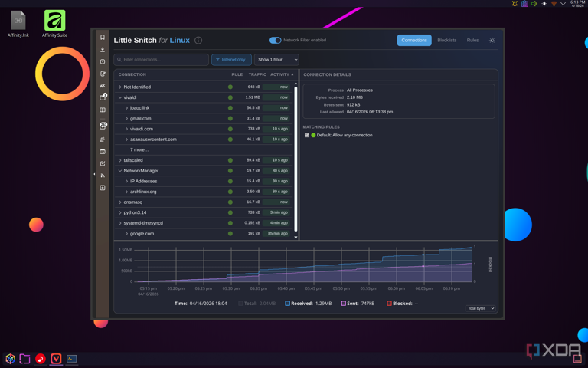Image resolution: width=588 pixels, height=368 pixels.
Task: Click the green rule dot for vivaldi row
Action: click(230, 97)
